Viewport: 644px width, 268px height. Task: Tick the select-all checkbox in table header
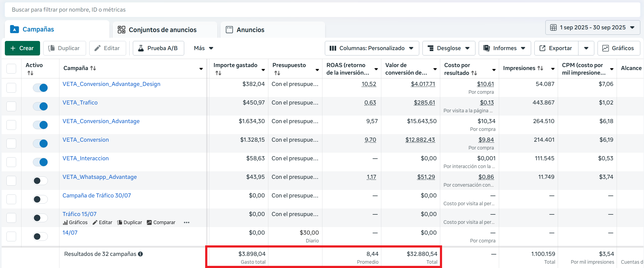11,69
